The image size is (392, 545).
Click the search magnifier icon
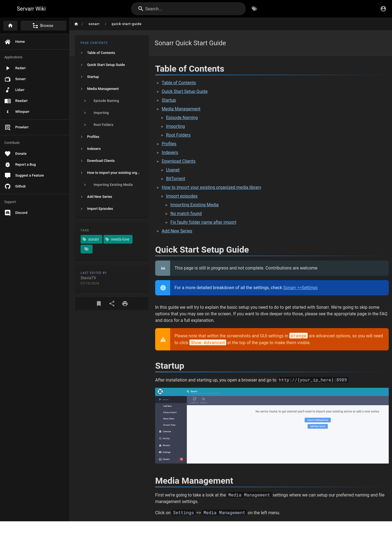coord(141,9)
